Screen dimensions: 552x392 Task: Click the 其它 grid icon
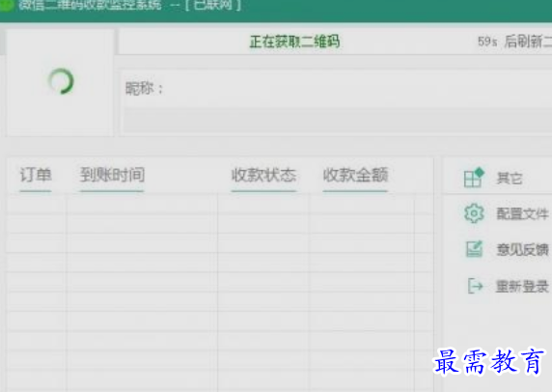pyautogui.click(x=474, y=178)
